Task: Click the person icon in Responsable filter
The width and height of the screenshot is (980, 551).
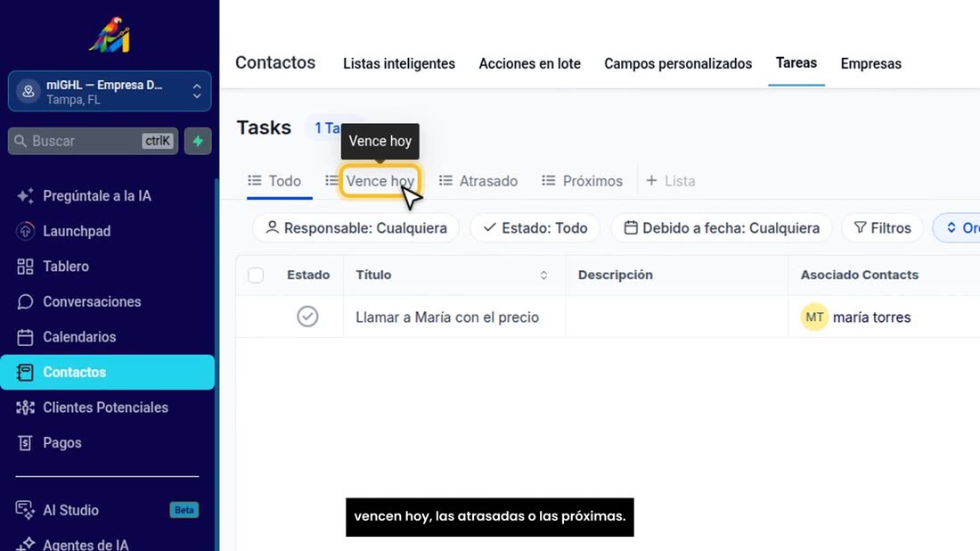Action: point(272,227)
